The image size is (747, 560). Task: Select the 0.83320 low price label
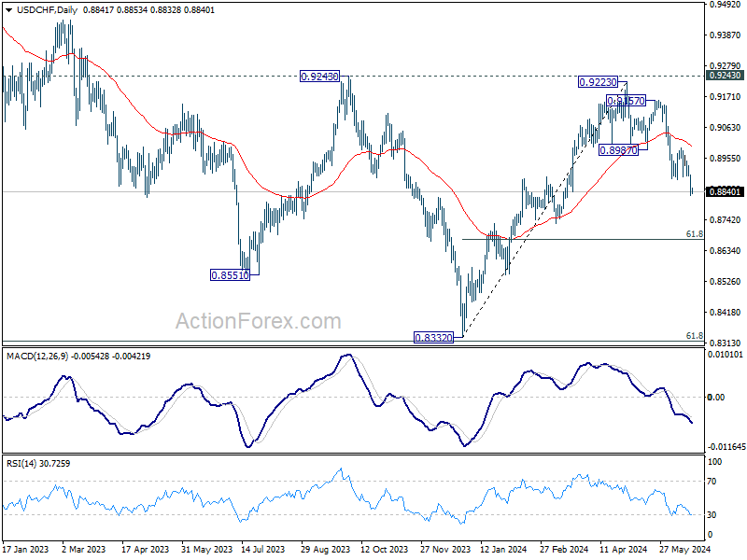(x=433, y=338)
